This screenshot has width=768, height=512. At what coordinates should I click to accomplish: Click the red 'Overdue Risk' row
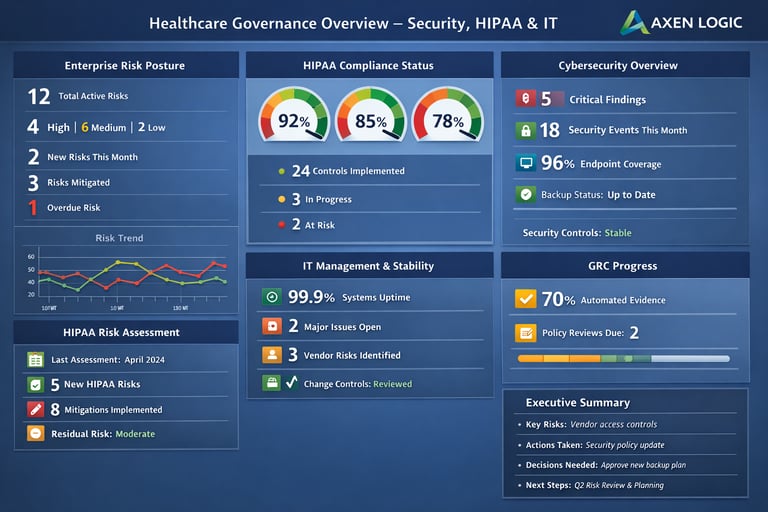tap(126, 207)
